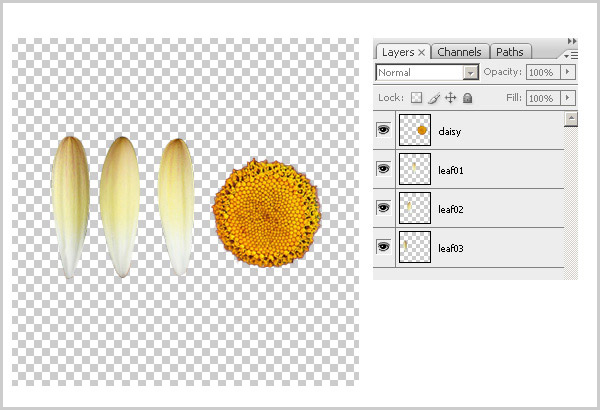Select the leaf02 layer thumbnail
Screen dimensions: 600x410
pyautogui.click(x=415, y=208)
